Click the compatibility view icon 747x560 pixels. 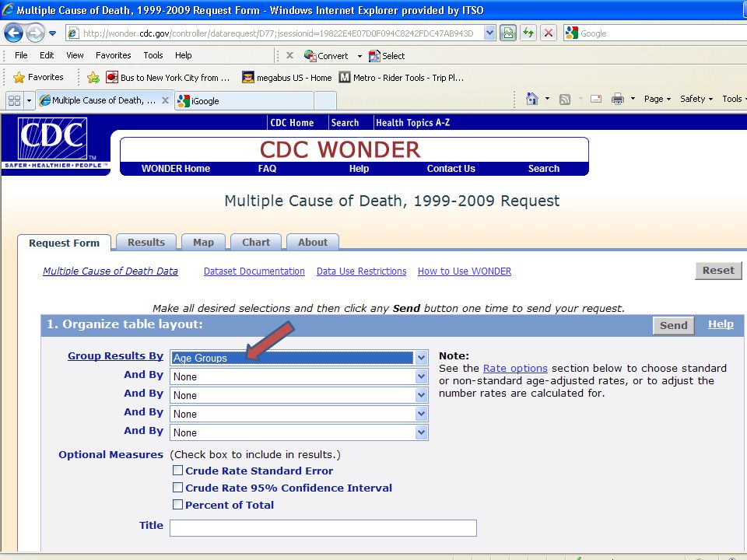tap(508, 33)
